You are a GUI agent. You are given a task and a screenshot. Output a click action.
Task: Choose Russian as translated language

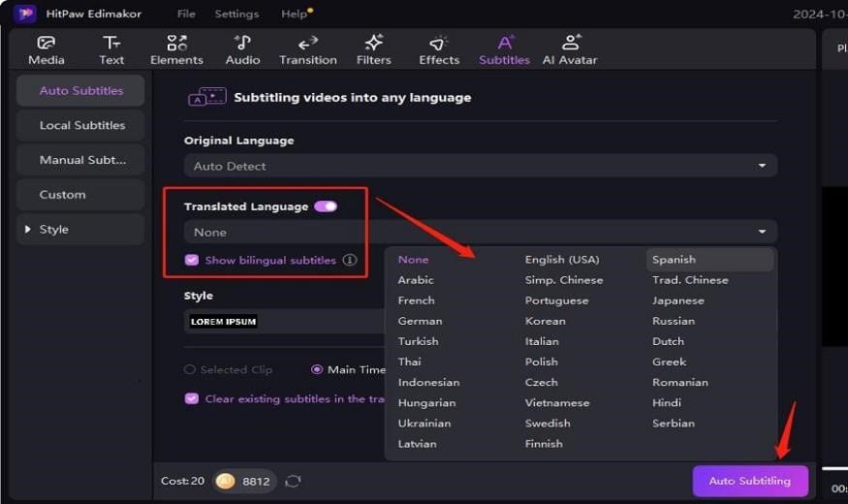pyautogui.click(x=674, y=321)
